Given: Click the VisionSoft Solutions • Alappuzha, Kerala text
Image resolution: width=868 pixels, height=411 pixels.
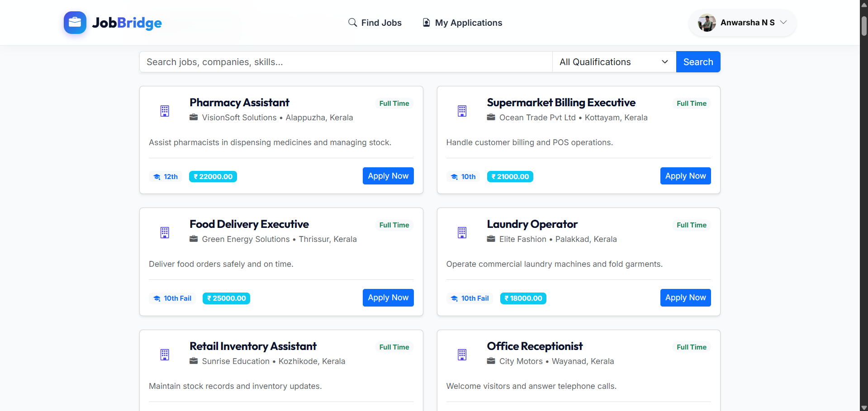Looking at the screenshot, I should [x=277, y=118].
